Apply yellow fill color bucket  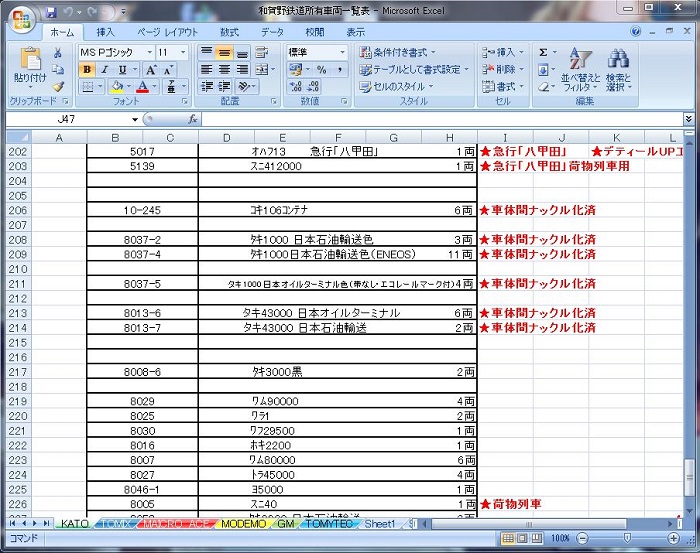(x=117, y=87)
